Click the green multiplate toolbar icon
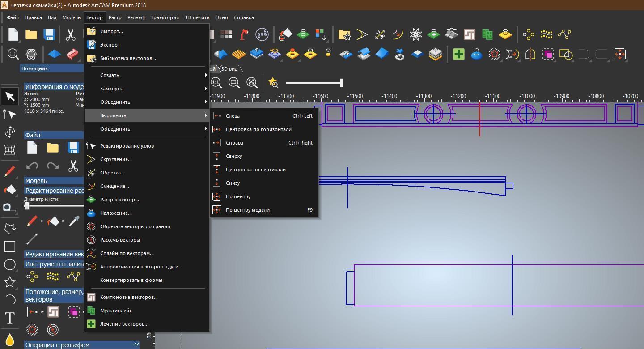 [487, 34]
